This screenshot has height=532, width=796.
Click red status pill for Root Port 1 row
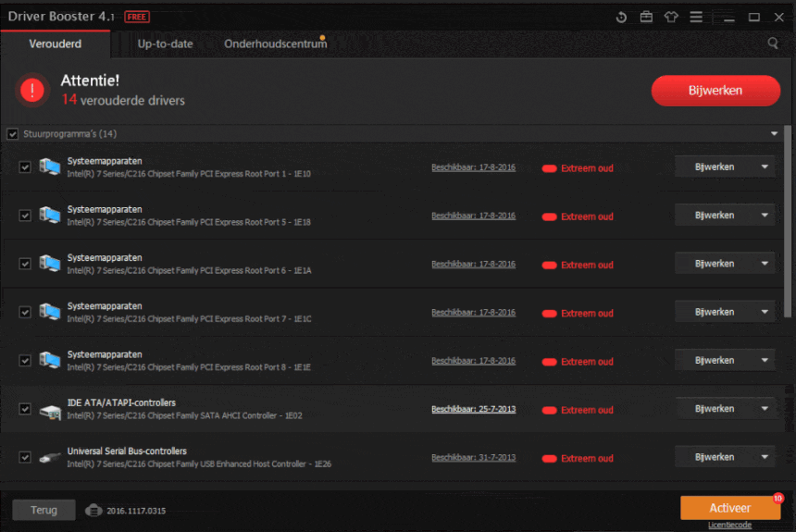(549, 168)
